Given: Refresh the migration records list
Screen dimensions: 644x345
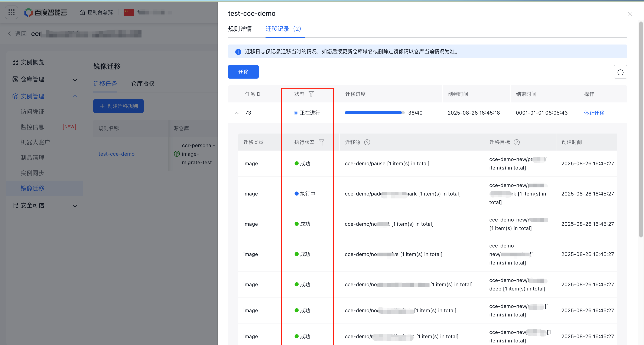Looking at the screenshot, I should [620, 72].
